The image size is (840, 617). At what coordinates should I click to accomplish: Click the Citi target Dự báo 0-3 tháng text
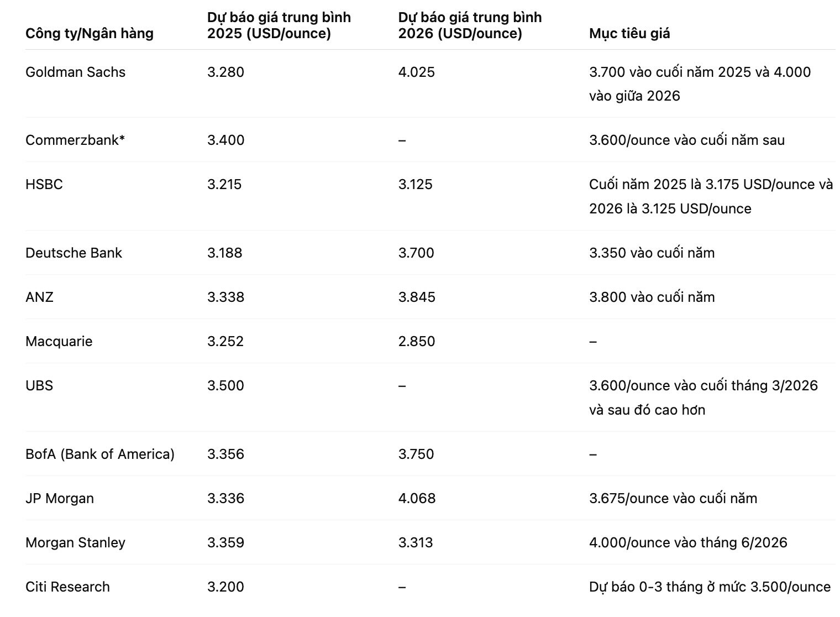710,587
